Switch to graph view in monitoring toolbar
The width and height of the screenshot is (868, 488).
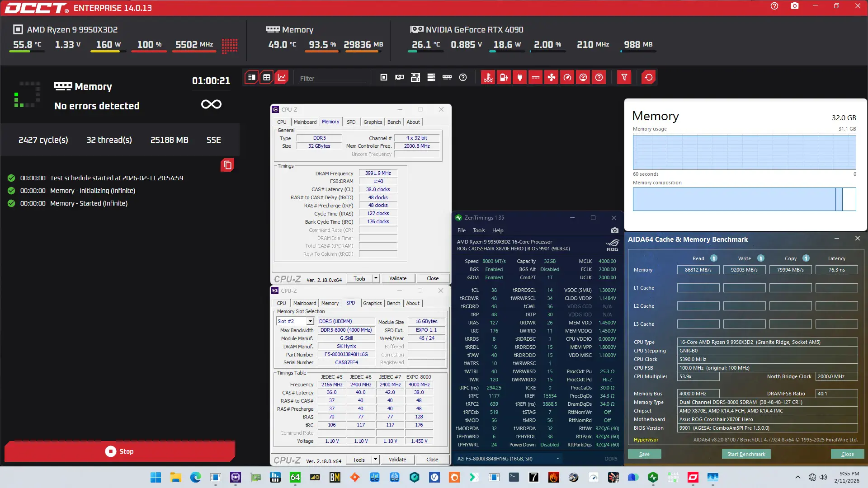tap(282, 77)
